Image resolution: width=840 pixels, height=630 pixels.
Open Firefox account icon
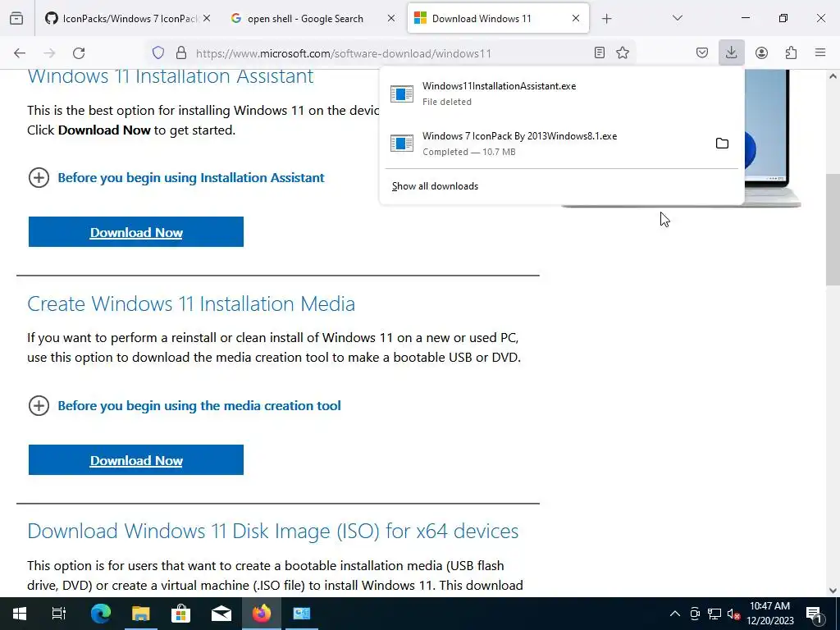(761, 53)
